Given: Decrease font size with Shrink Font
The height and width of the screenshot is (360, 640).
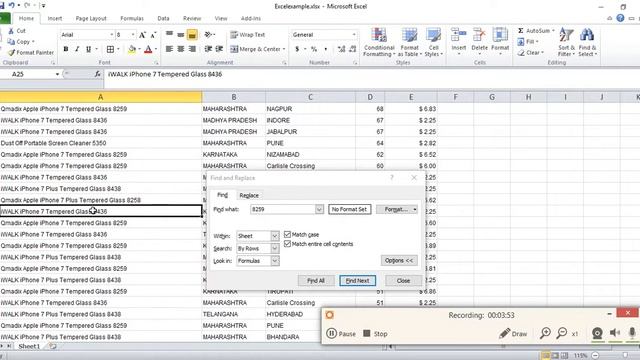Looking at the screenshot, I should pos(153,35).
